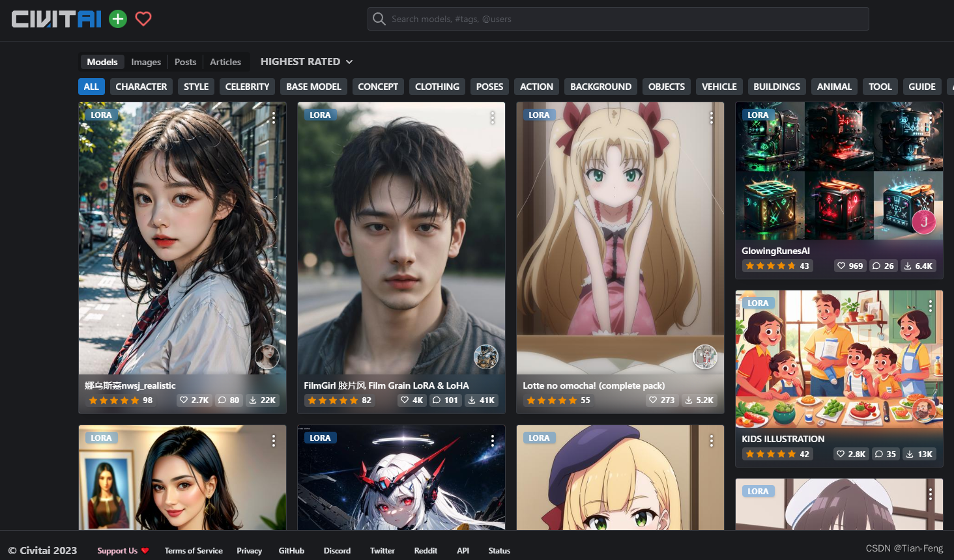Click 273 likes heart on Lotte card
954x560 pixels.
click(662, 400)
